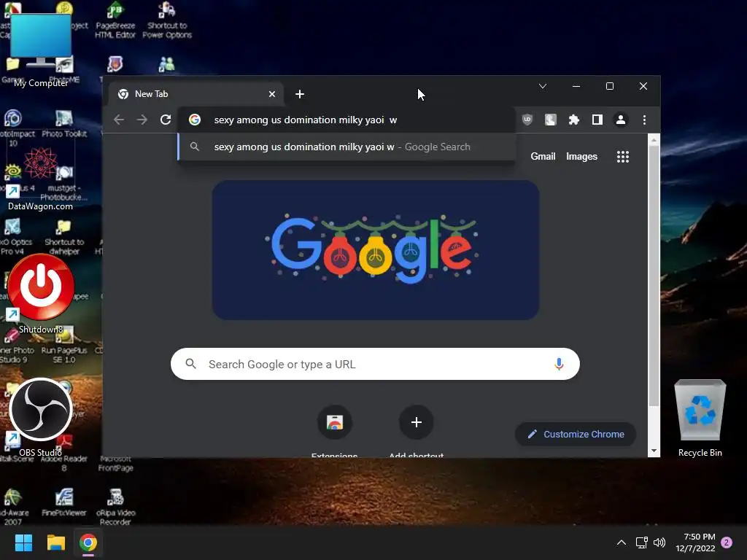Click the page scrollbar up arrow

(654, 140)
